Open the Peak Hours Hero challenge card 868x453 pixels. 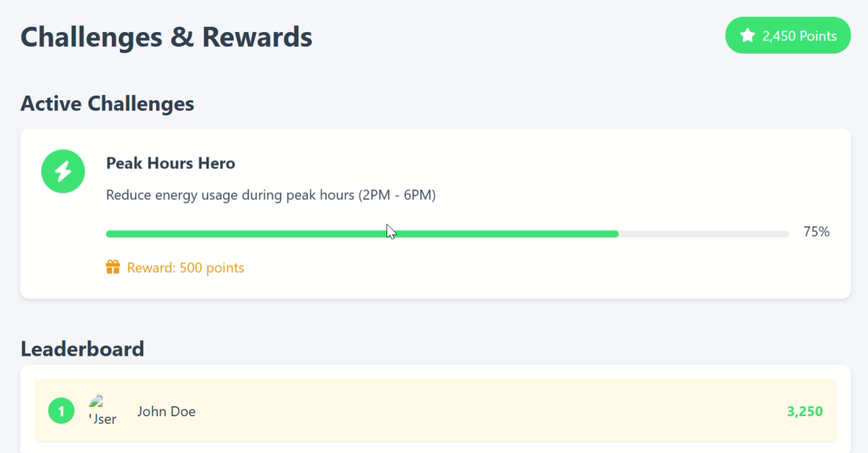coord(435,213)
